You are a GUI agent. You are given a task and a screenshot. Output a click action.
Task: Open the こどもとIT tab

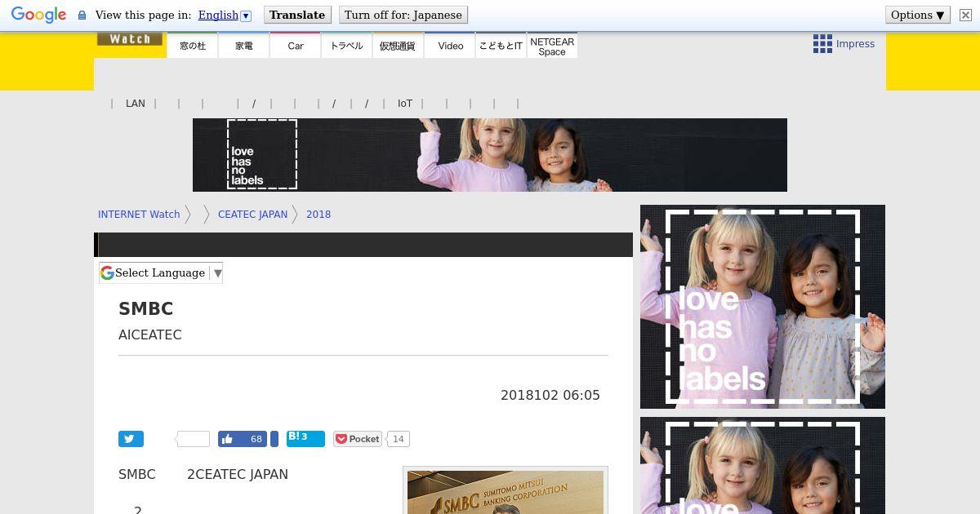(501, 46)
